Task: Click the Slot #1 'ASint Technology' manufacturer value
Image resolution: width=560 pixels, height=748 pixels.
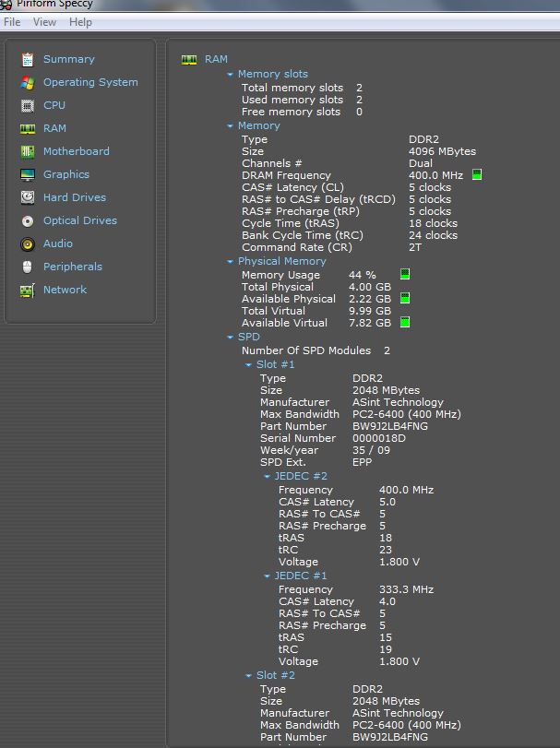Action: tap(398, 402)
